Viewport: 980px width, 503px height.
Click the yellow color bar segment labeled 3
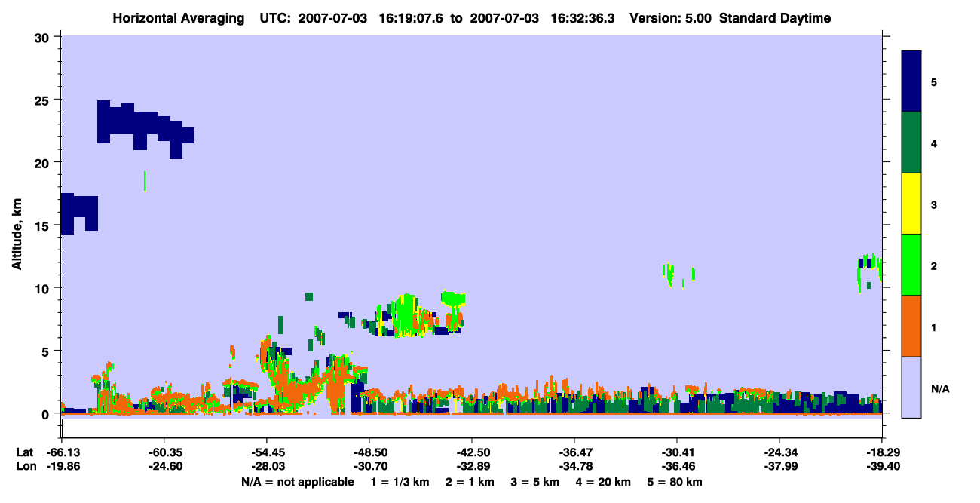point(911,204)
